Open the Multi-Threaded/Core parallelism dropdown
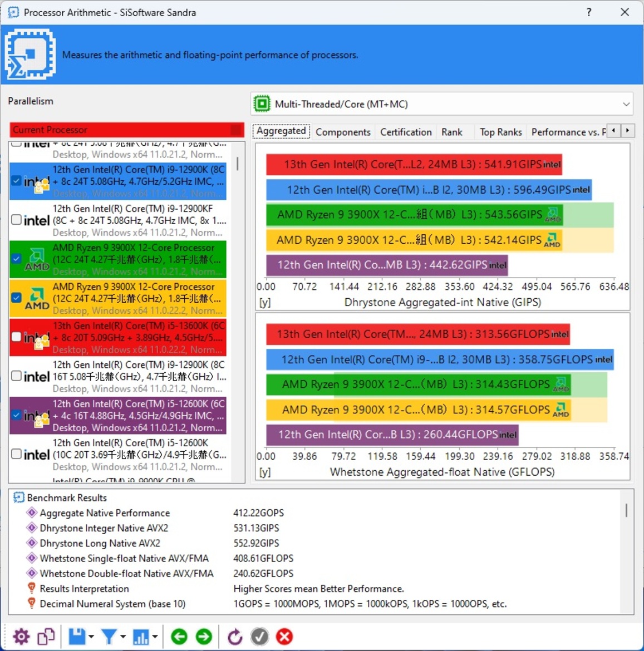The width and height of the screenshot is (644, 651). (x=442, y=104)
